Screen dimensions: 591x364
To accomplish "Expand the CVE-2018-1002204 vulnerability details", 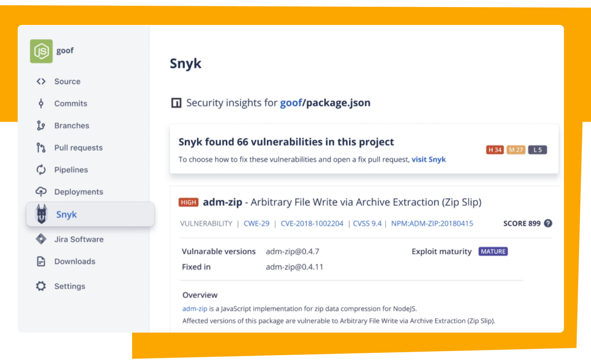I will 312,223.
